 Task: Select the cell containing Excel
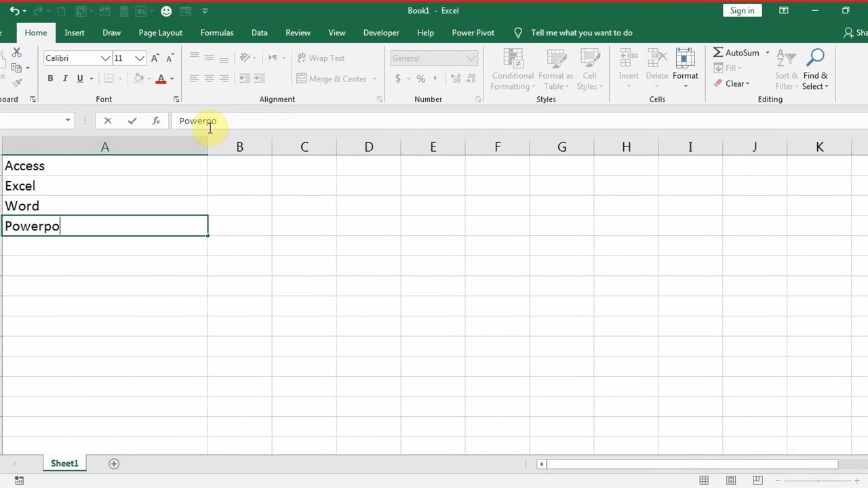point(104,186)
